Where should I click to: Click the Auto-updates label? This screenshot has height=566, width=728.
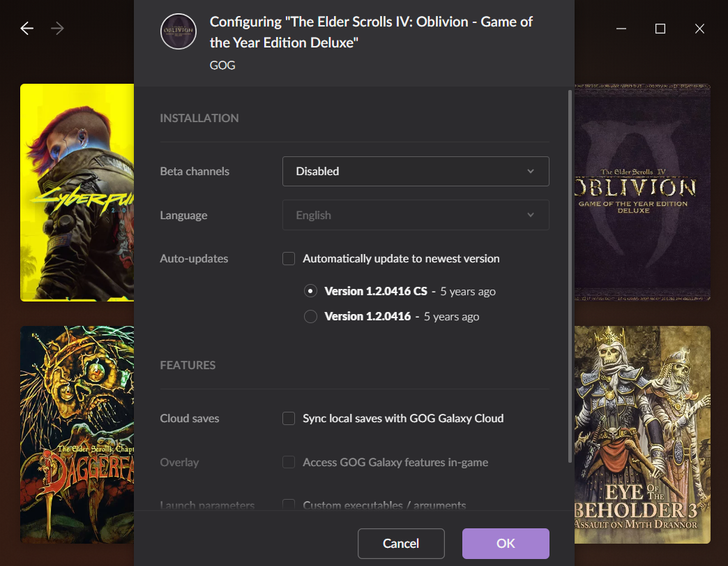point(194,258)
